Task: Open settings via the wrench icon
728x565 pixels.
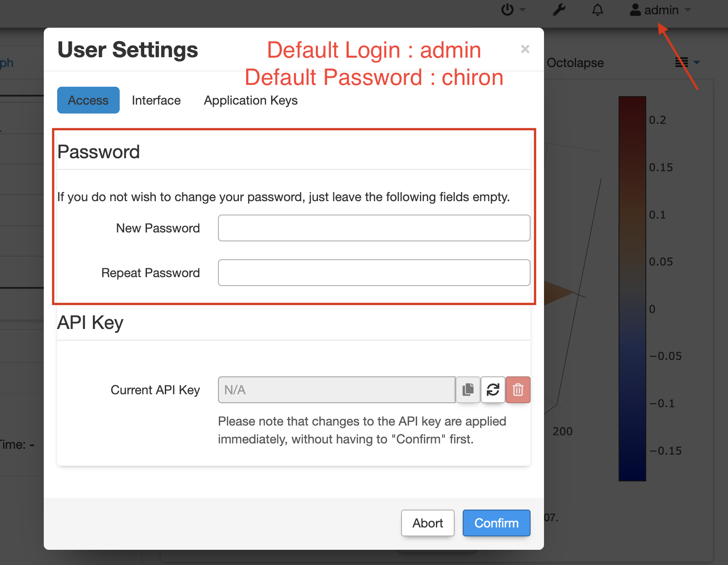Action: pyautogui.click(x=559, y=10)
